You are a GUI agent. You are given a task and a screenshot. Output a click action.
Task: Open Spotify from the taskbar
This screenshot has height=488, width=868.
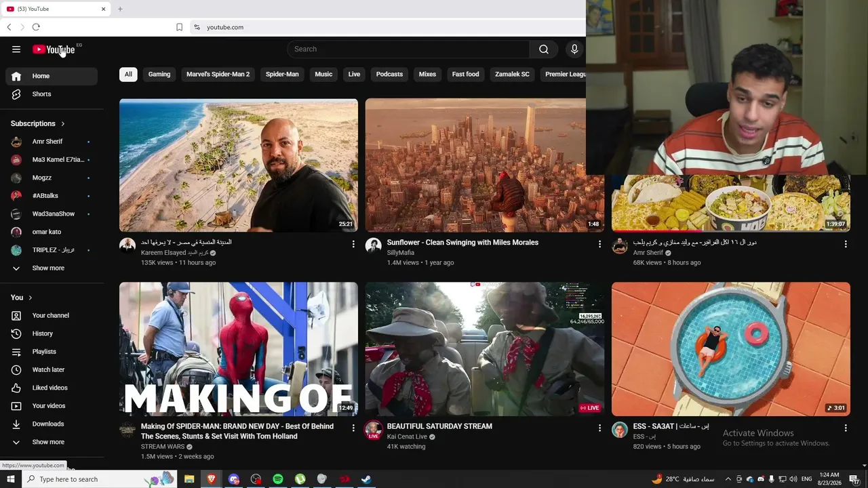(278, 479)
